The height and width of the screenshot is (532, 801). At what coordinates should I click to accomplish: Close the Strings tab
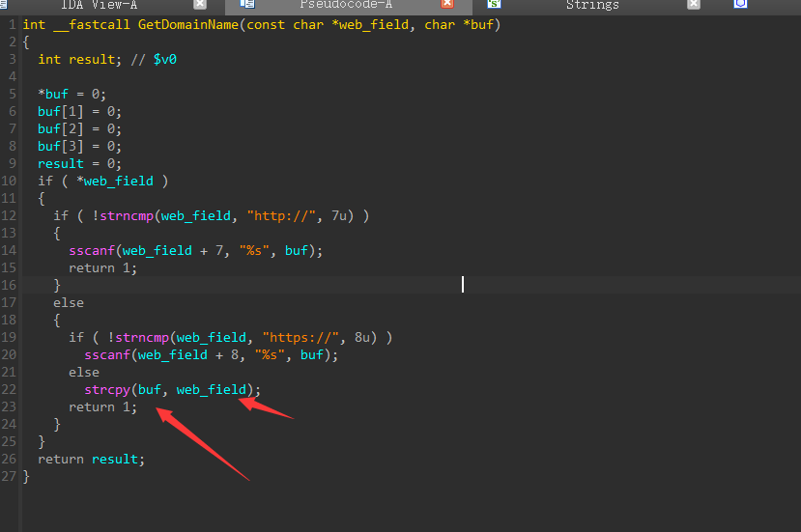point(693,4)
